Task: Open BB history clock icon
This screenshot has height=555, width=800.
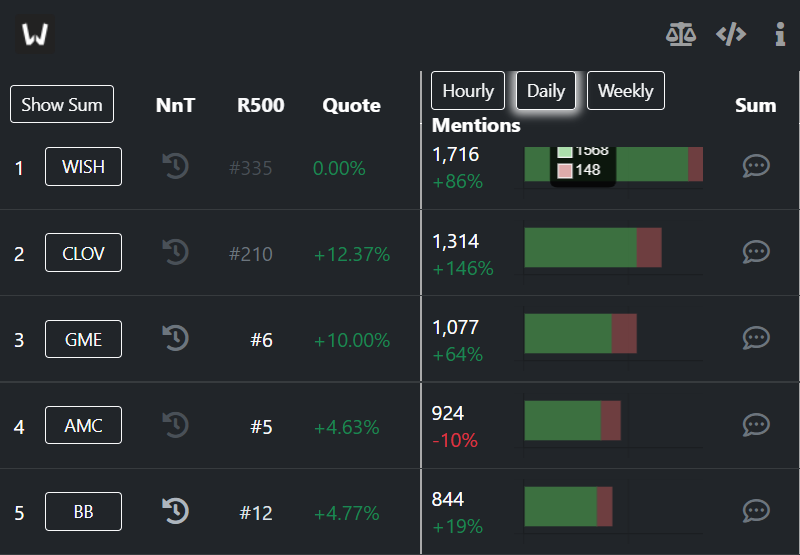Action: (176, 511)
